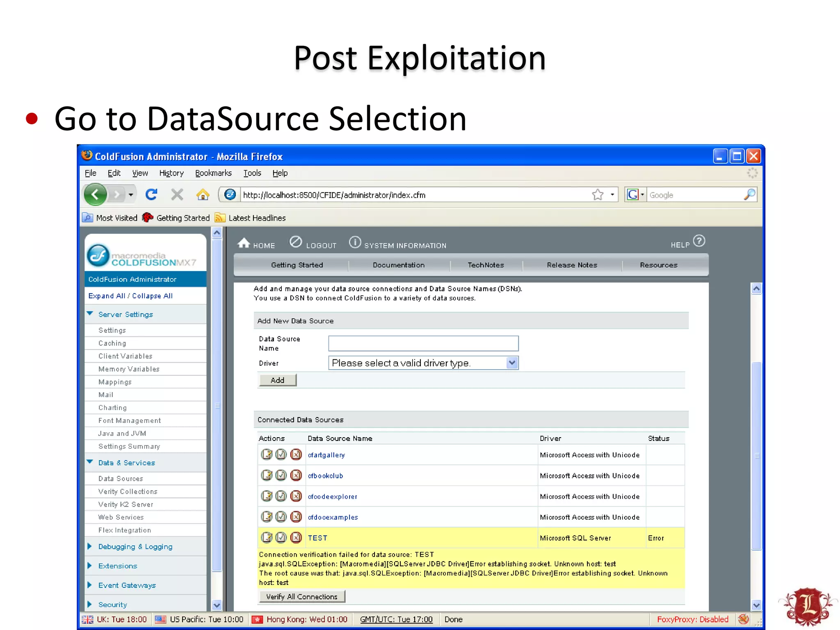The height and width of the screenshot is (630, 840).
Task: Open the Most Visited bookmark
Action: (110, 218)
